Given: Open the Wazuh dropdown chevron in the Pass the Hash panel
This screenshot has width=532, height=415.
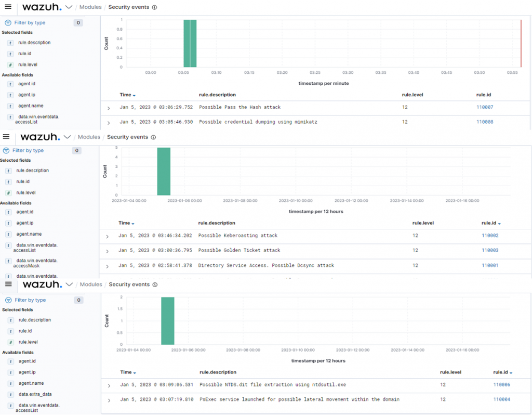Looking at the screenshot, I should tap(69, 7).
